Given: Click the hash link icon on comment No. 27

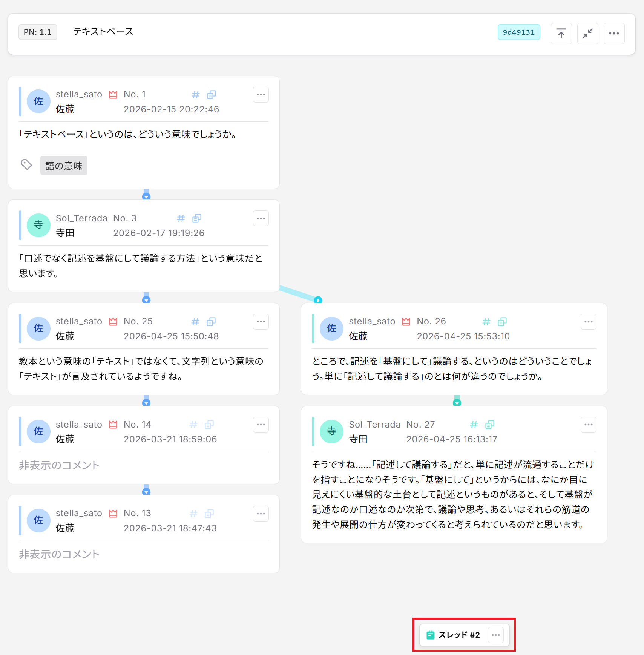Looking at the screenshot, I should (474, 425).
